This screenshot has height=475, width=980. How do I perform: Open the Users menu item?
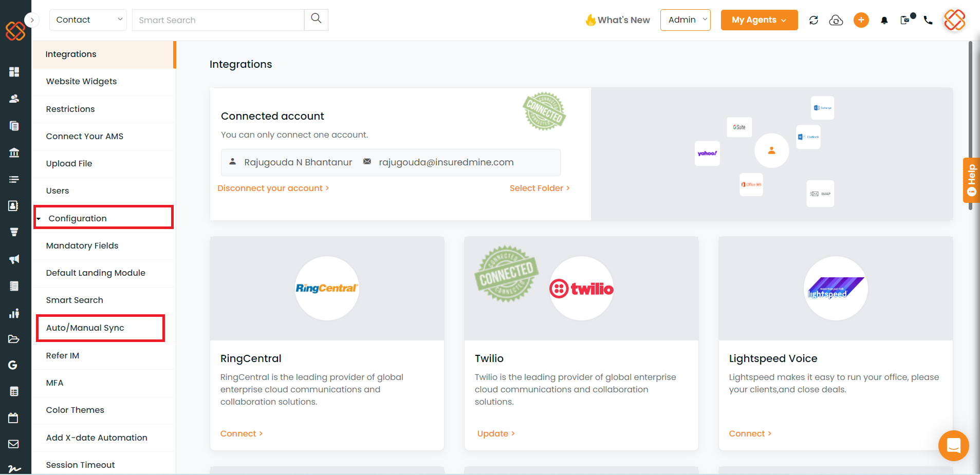pos(104,191)
